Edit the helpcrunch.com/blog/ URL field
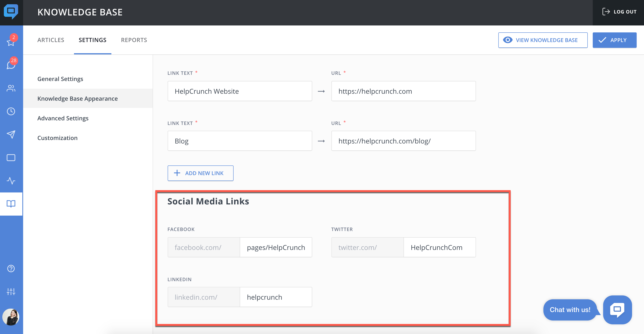Image resolution: width=644 pixels, height=334 pixels. click(x=404, y=141)
